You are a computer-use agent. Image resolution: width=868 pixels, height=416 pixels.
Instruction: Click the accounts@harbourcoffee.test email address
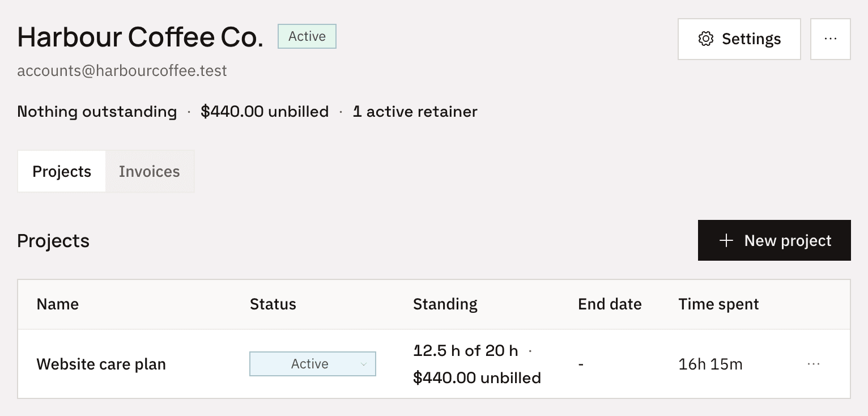coord(122,71)
